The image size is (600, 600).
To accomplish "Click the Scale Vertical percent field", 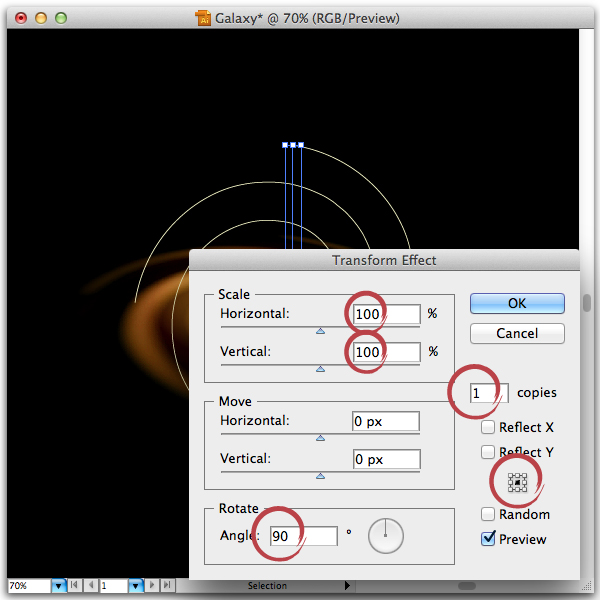I will point(386,352).
